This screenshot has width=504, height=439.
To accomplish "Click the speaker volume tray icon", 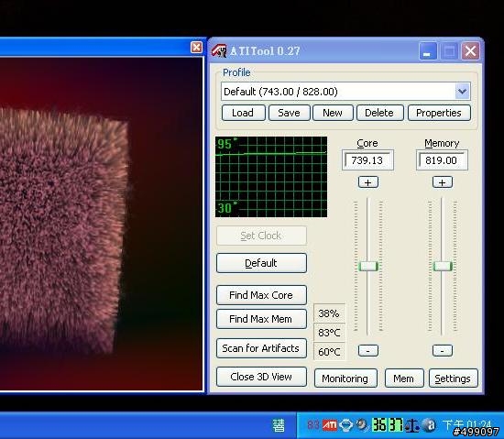I will point(363,425).
